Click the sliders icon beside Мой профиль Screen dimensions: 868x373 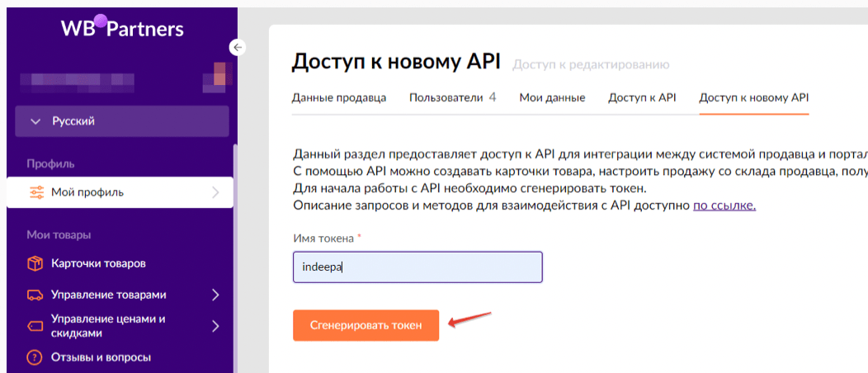coord(36,192)
